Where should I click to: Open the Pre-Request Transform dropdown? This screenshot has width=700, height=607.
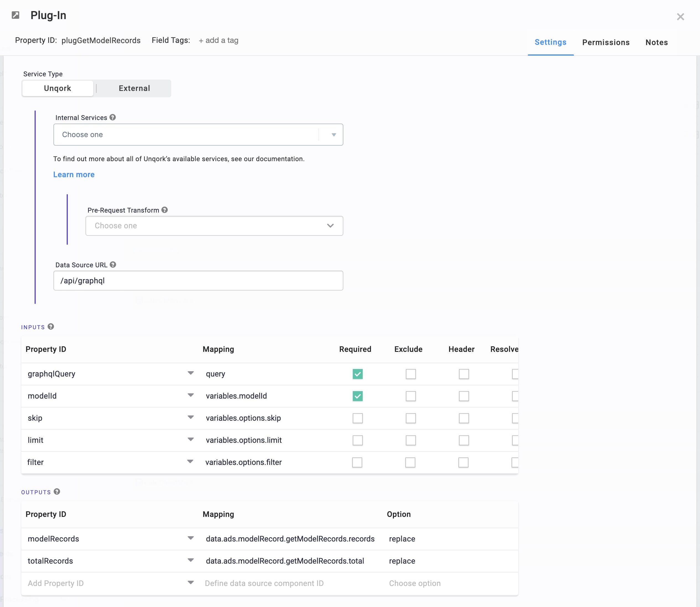pyautogui.click(x=214, y=226)
